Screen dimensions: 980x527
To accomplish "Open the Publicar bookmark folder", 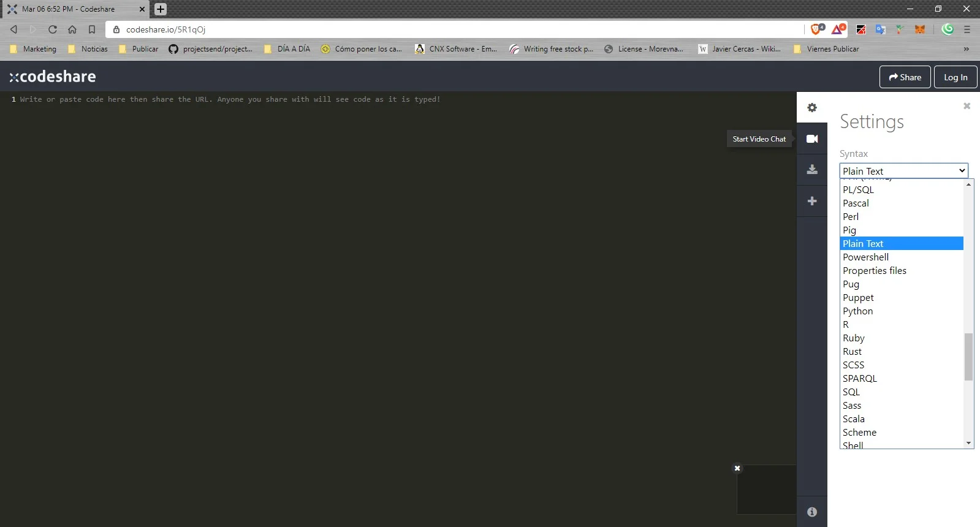I will (x=139, y=49).
